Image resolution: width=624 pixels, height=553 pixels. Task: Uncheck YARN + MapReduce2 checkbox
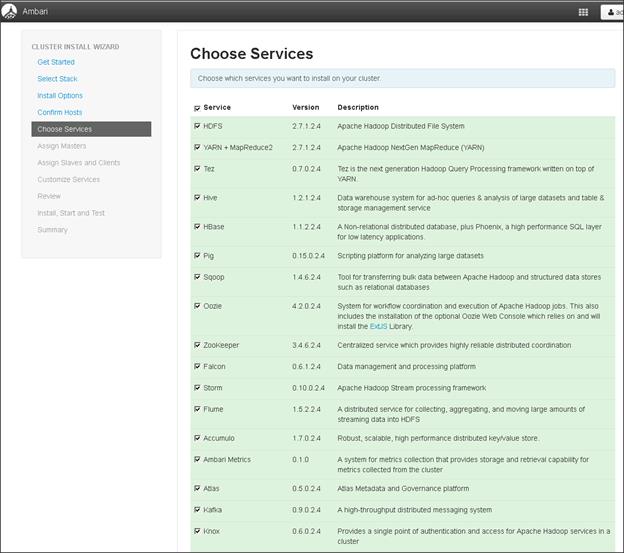click(x=197, y=147)
